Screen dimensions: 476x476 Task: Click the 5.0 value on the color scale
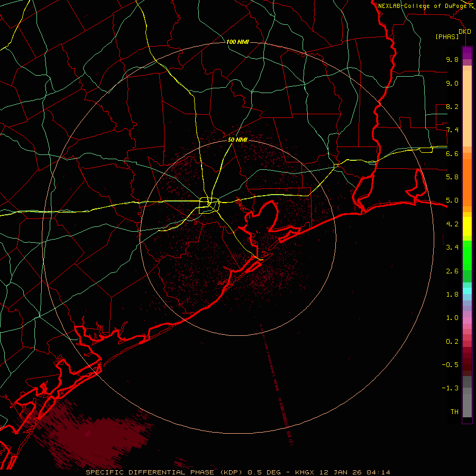coord(452,200)
